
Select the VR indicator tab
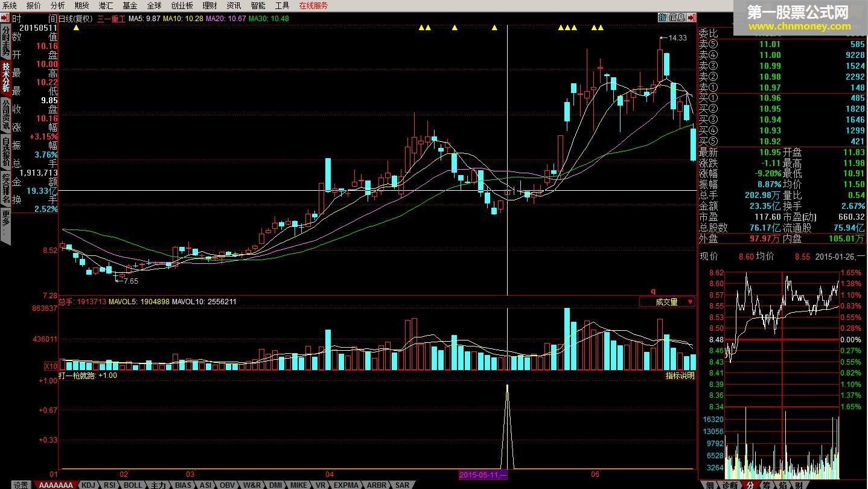321,485
